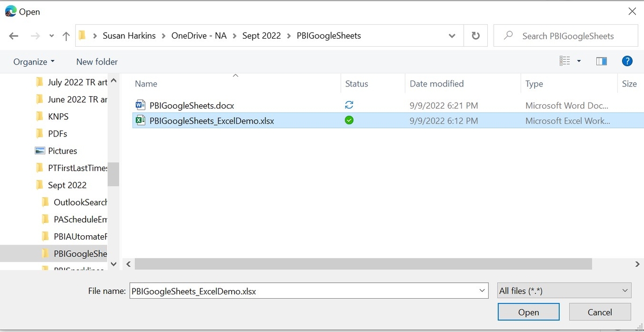Cancel the Open dialog
The width and height of the screenshot is (644, 332).
599,312
